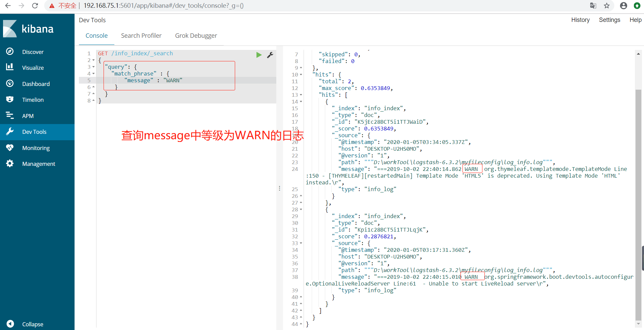Open Discover in the sidebar
This screenshot has height=330, width=644.
33,52
